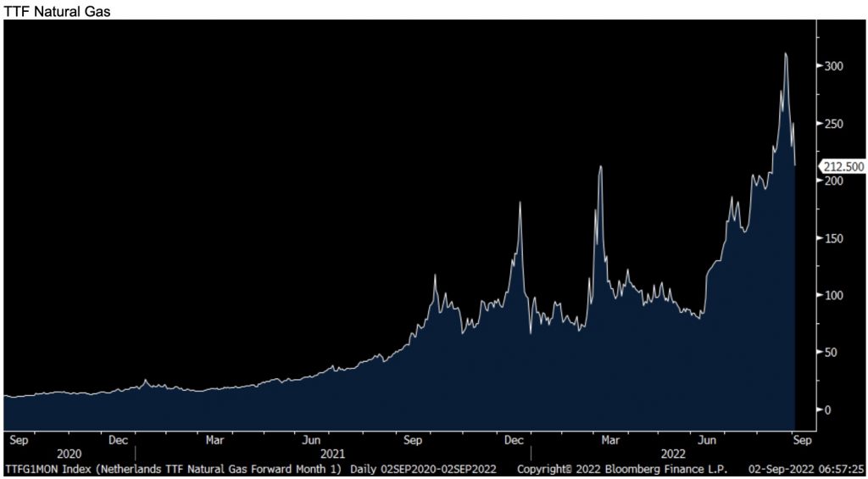The image size is (868, 479).
Task: Click the March 2022 price spike peak
Action: coord(600,167)
